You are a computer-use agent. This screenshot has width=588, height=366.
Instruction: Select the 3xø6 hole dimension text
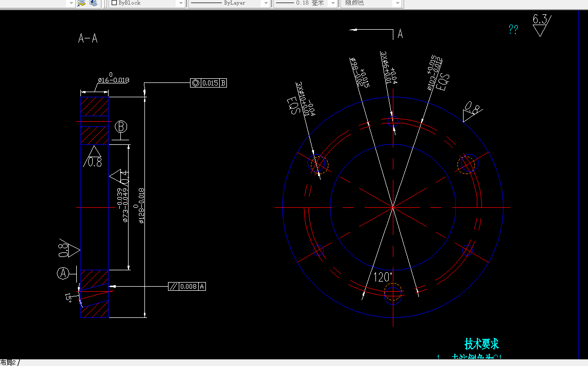[389, 68]
